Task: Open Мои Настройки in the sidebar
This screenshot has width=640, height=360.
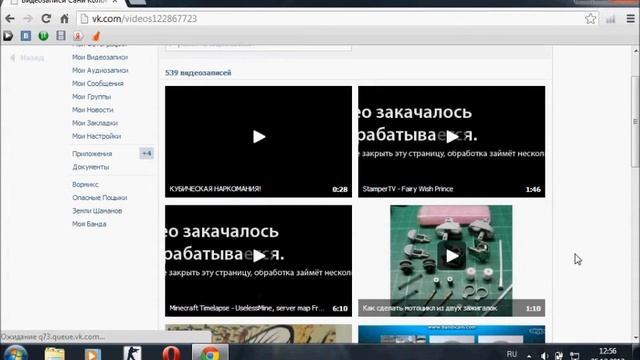Action: 96,136
